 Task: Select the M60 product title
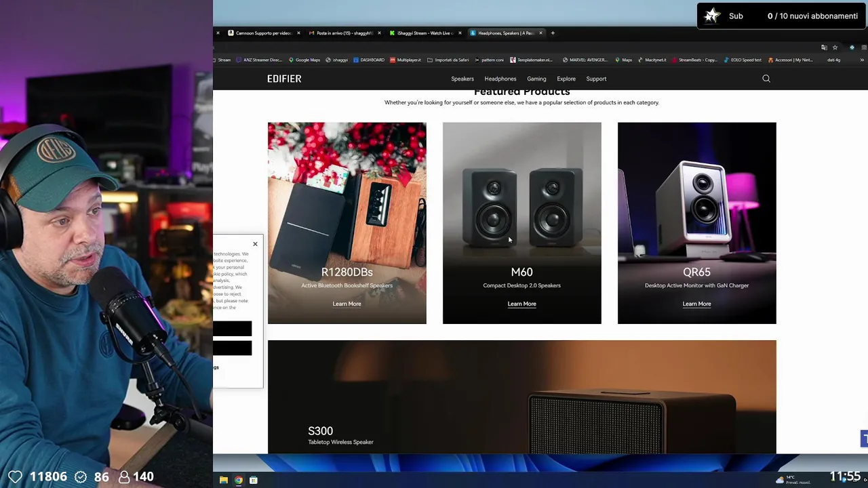[x=521, y=272]
